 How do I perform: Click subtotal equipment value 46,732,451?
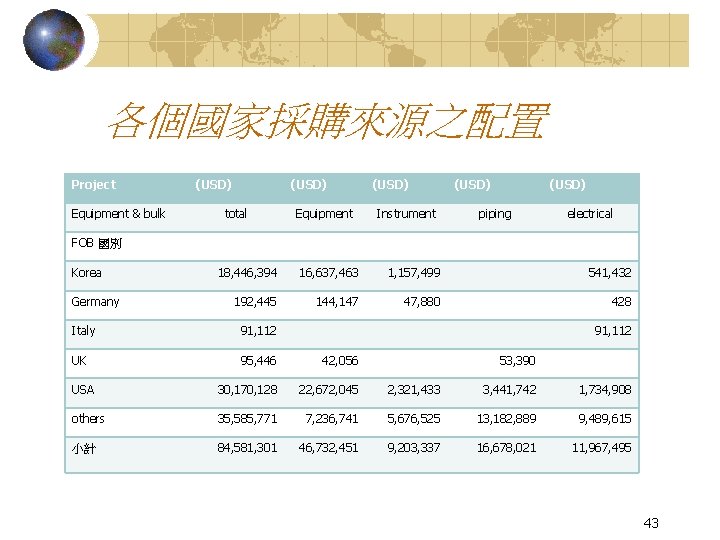tap(328, 448)
